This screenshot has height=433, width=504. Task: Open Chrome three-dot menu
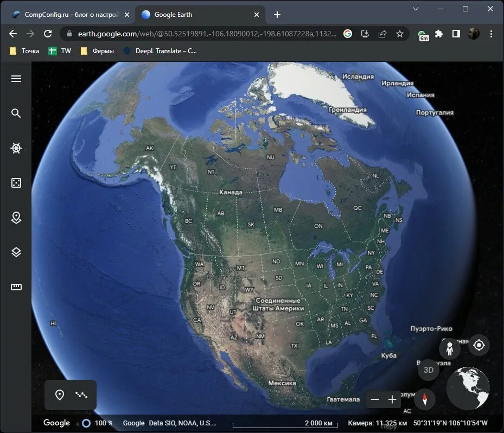pyautogui.click(x=491, y=34)
